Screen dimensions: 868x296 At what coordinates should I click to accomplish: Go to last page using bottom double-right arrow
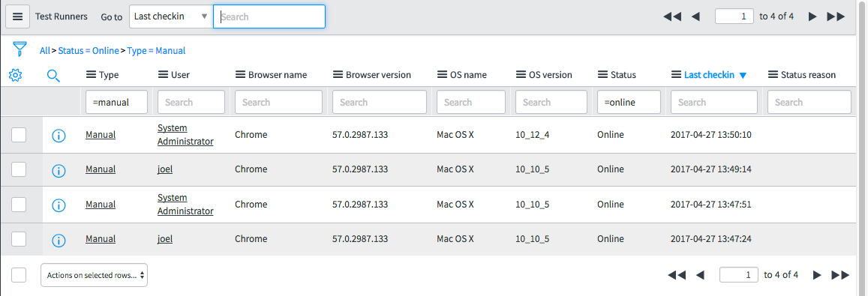click(x=840, y=275)
